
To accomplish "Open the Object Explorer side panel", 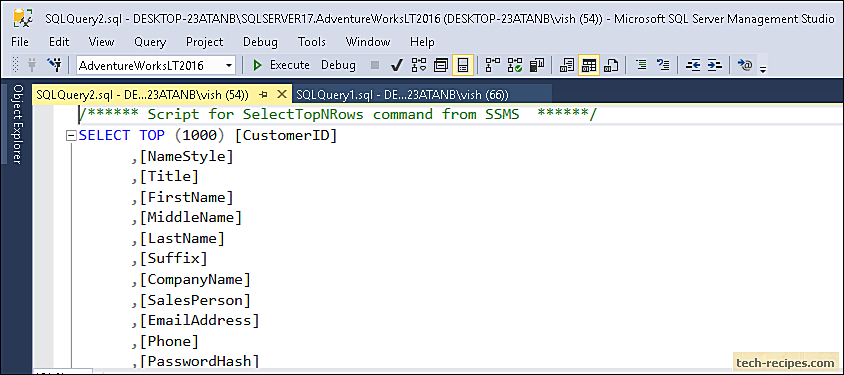I will coord(18,124).
